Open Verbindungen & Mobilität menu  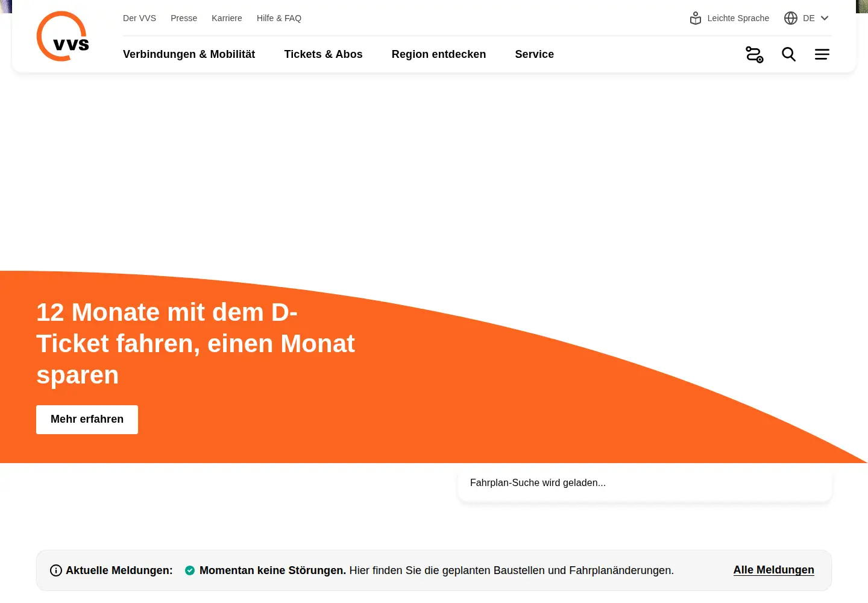pos(189,54)
